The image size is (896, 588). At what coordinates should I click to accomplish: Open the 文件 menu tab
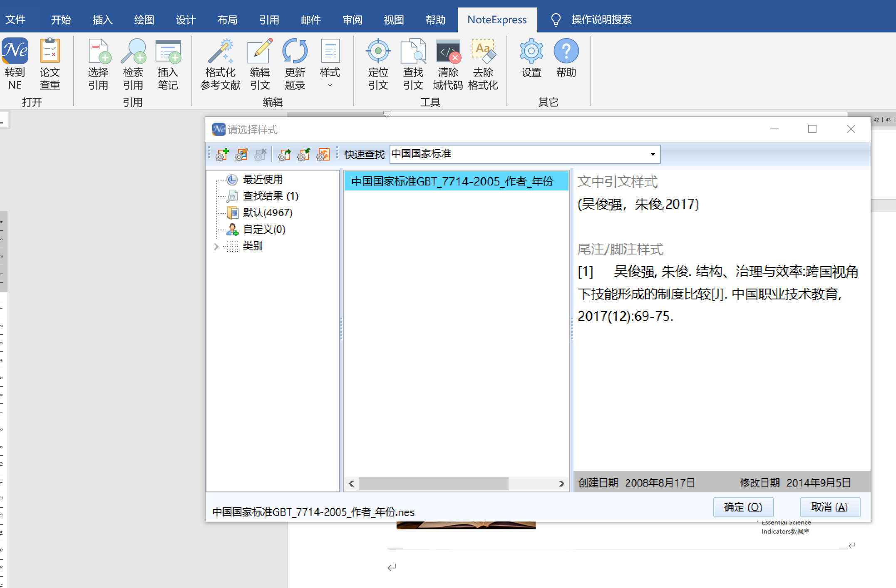coord(15,20)
